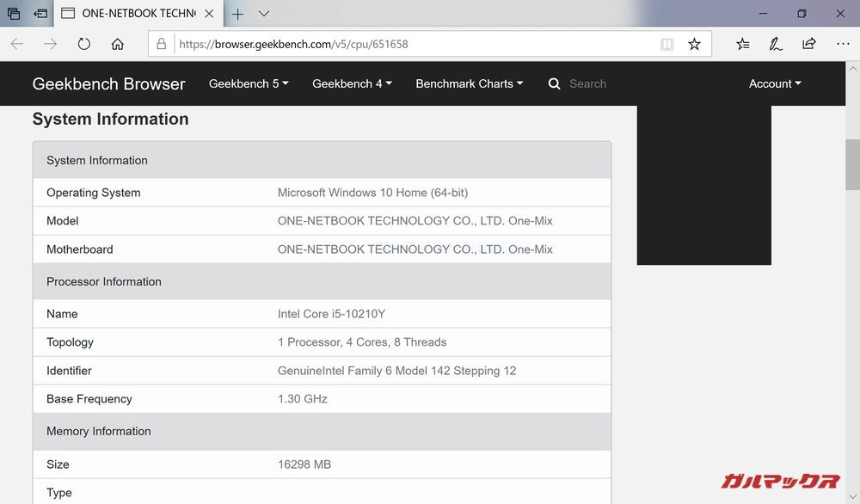Click the refresh page icon

pos(83,44)
